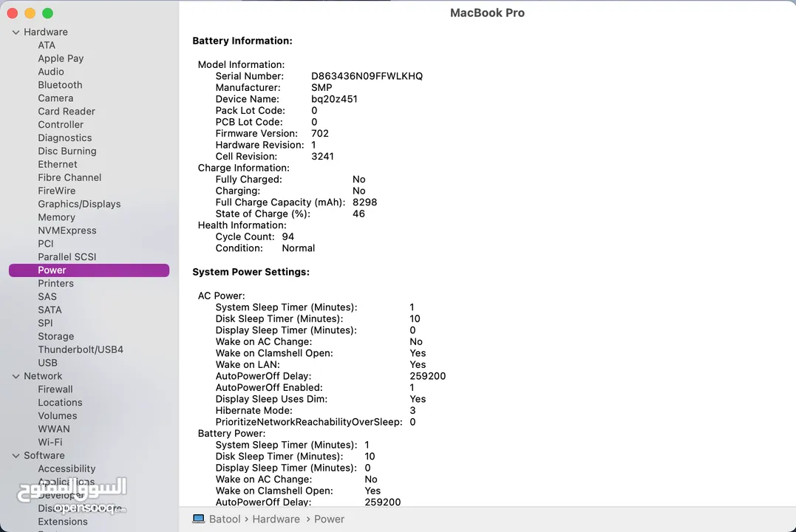This screenshot has width=796, height=532.
Task: Open Volumes under Network
Action: [58, 416]
